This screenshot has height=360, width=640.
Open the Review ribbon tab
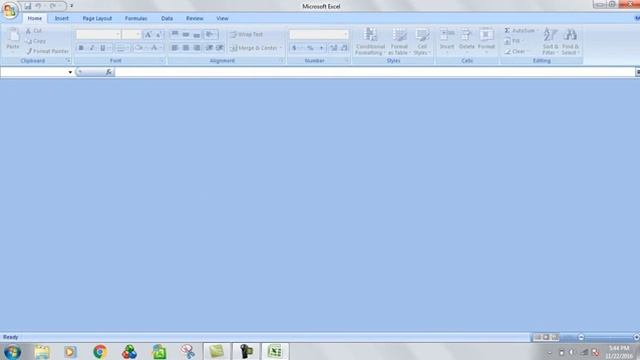(x=195, y=18)
